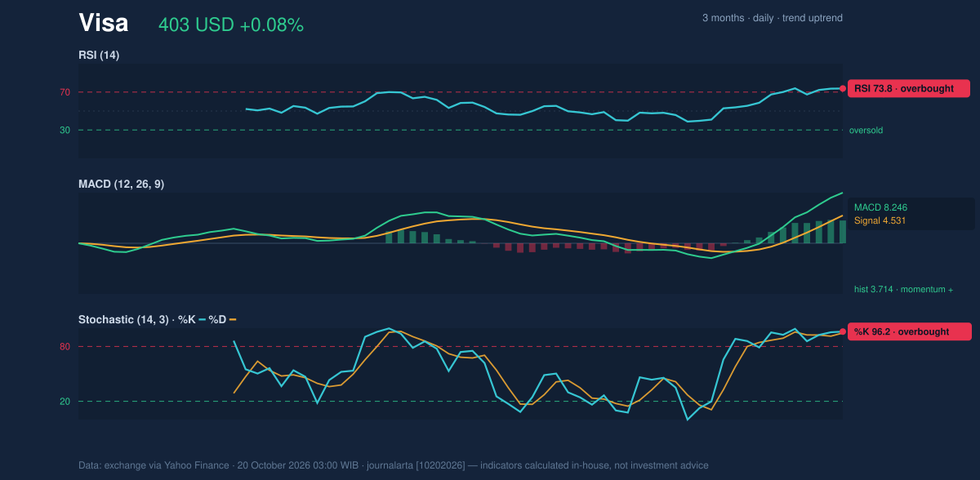This screenshot has height=480, width=980.
Task: Click the %D orange legend dash
Action: pos(232,320)
